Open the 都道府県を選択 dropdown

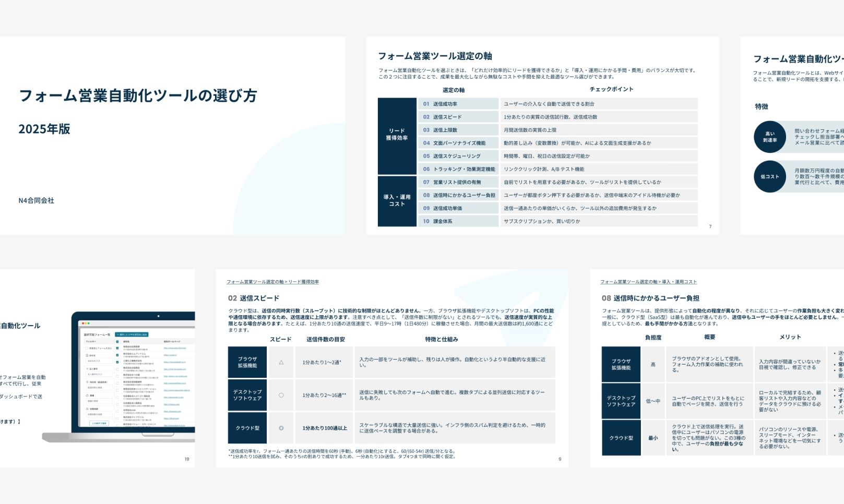(x=99, y=388)
